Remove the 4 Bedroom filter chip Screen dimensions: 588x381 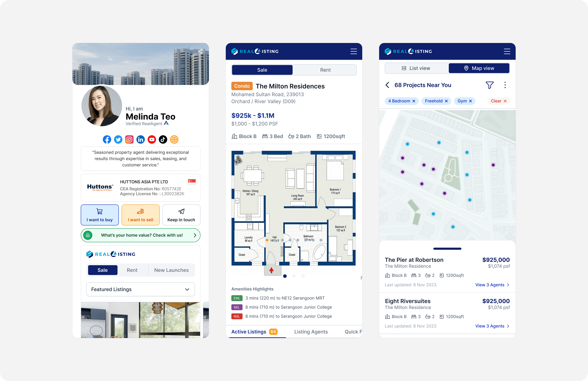pyautogui.click(x=414, y=101)
